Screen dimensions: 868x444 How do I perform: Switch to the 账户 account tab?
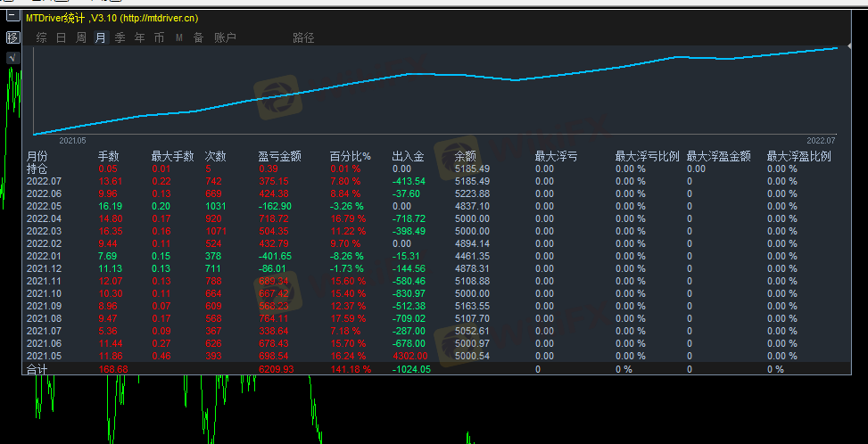[x=225, y=37]
